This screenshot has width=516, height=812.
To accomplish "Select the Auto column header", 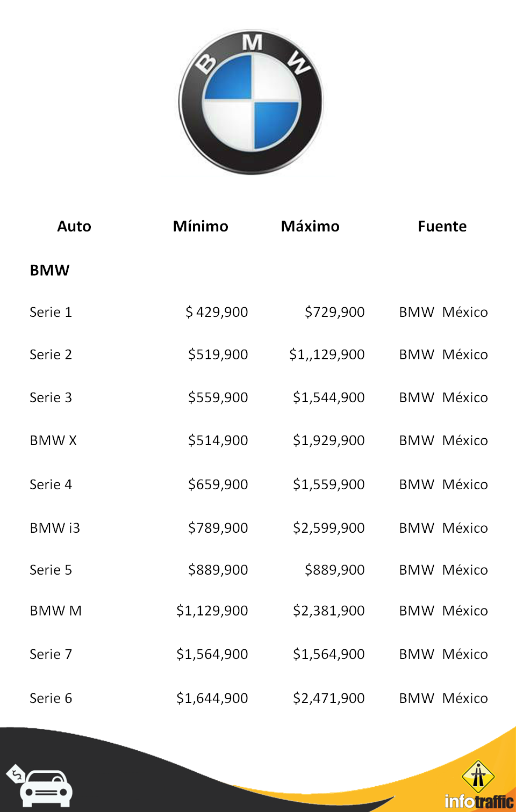I will point(74,227).
